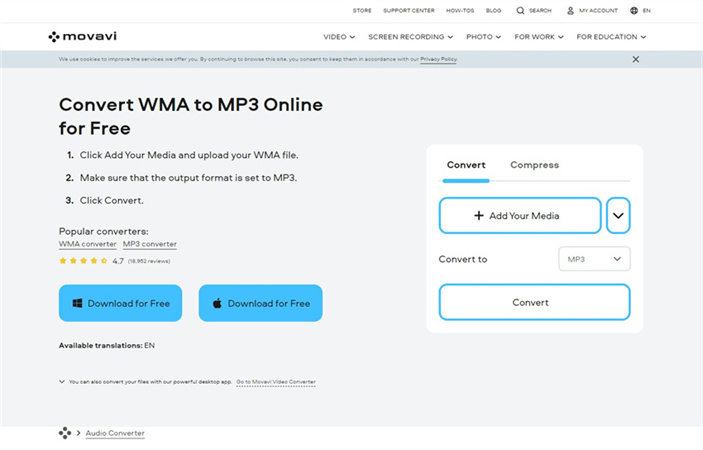Screen dimensions: 703x450
Task: Expand the For Work menu
Action: 539,37
